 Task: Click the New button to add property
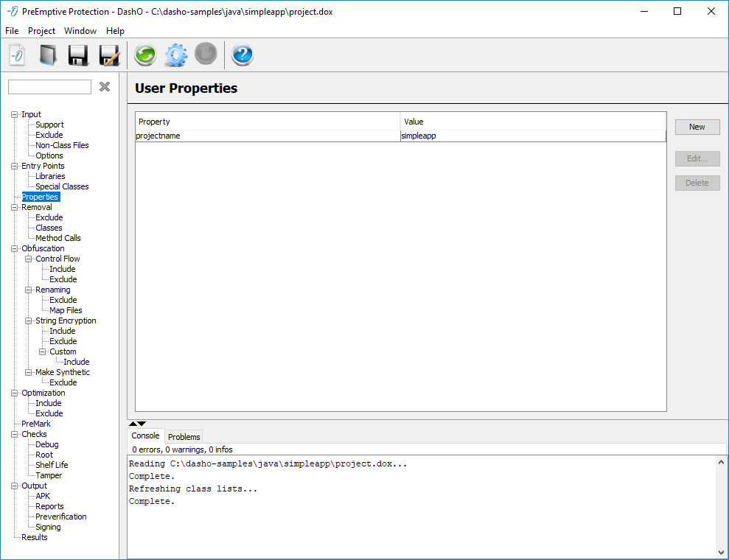(697, 127)
